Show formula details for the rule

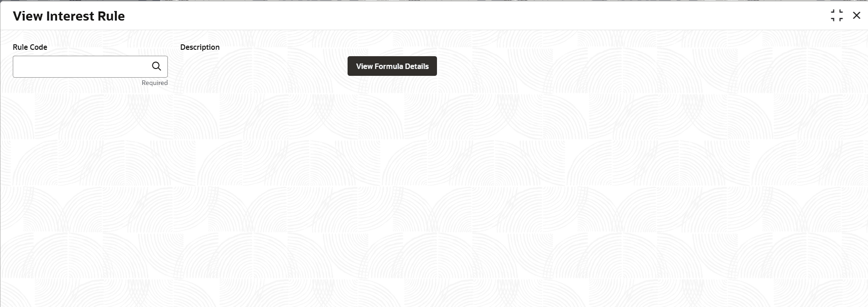pyautogui.click(x=392, y=66)
